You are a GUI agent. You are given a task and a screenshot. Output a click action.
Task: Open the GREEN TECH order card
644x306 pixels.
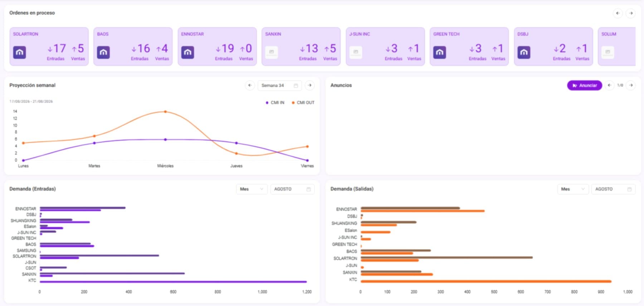point(469,47)
